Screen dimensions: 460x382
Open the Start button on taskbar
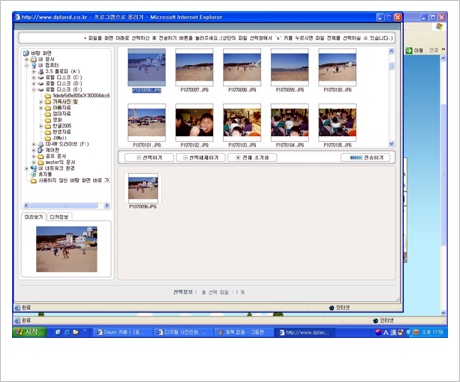tap(29, 332)
